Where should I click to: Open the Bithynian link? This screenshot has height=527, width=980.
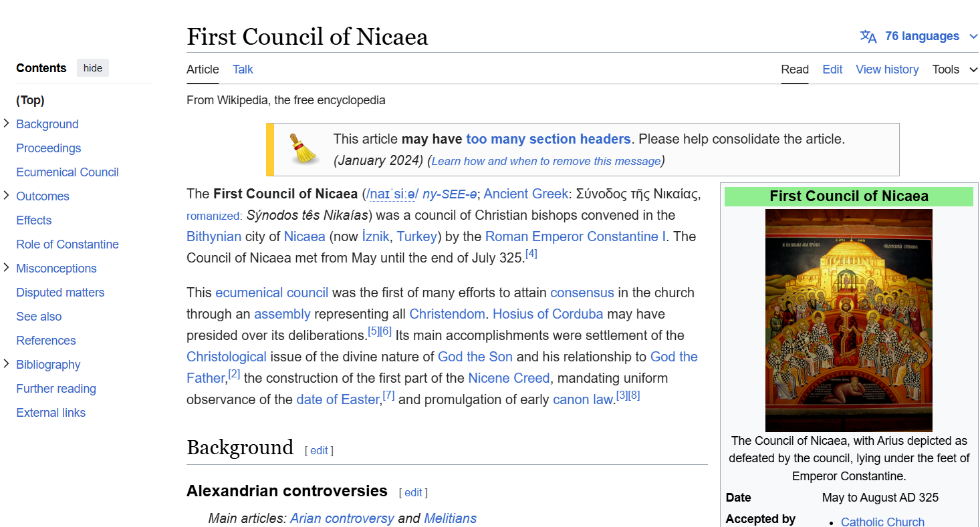click(x=214, y=236)
